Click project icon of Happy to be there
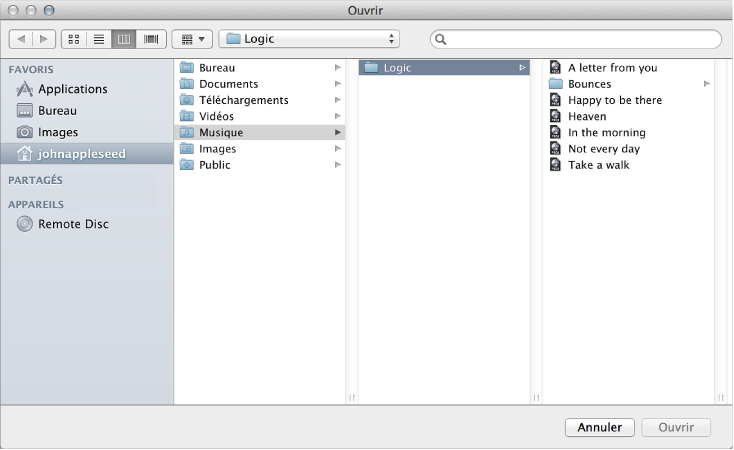Image resolution: width=734 pixels, height=450 pixels. (555, 100)
